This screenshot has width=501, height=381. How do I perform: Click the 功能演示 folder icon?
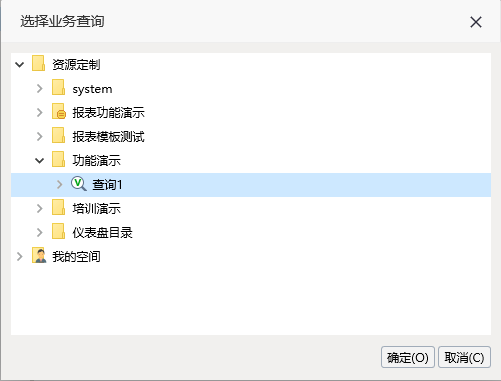[x=58, y=160]
